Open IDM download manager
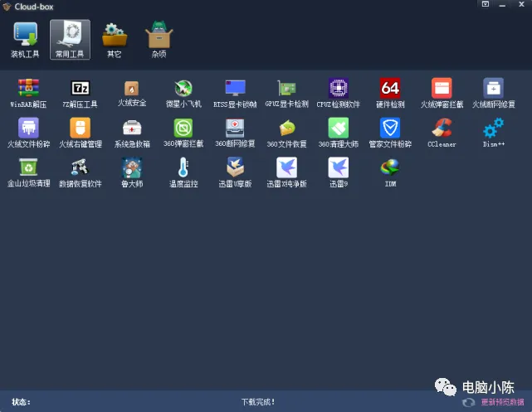Screen dimensions: 532x412 tap(390, 172)
